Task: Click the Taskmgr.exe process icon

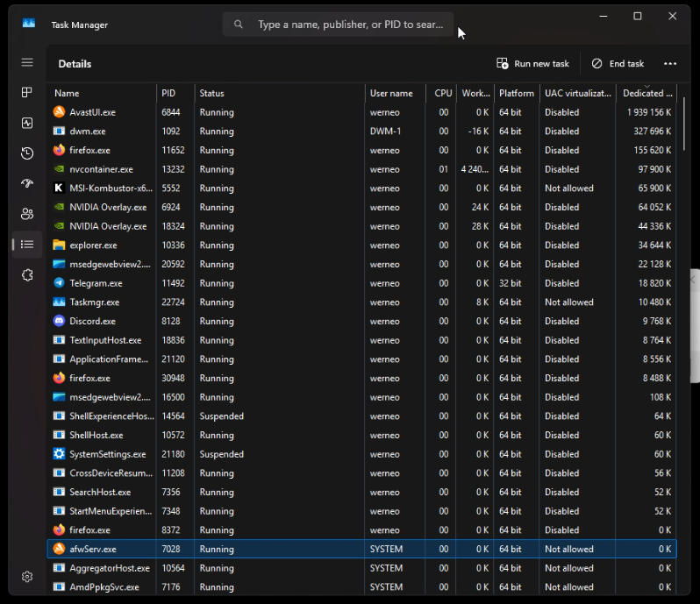Action: coord(59,302)
